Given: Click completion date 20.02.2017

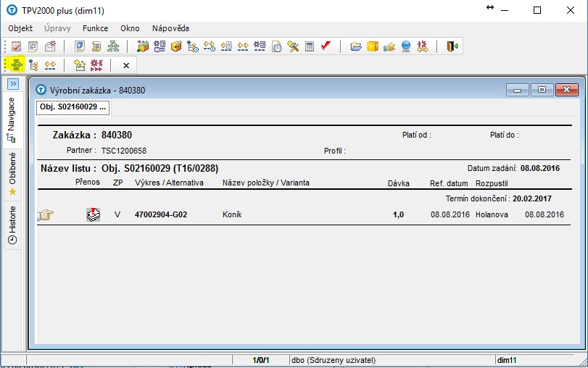Looking at the screenshot, I should pyautogui.click(x=532, y=198).
